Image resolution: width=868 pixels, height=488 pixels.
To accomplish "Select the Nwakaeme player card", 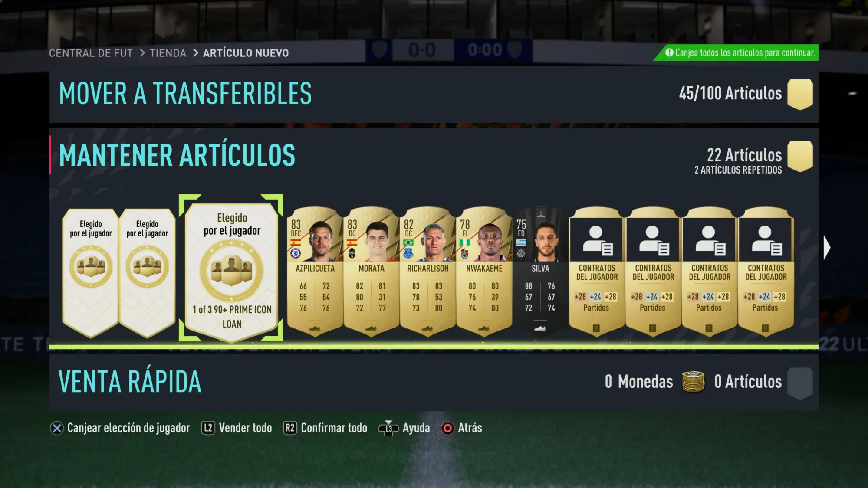I will 484,272.
